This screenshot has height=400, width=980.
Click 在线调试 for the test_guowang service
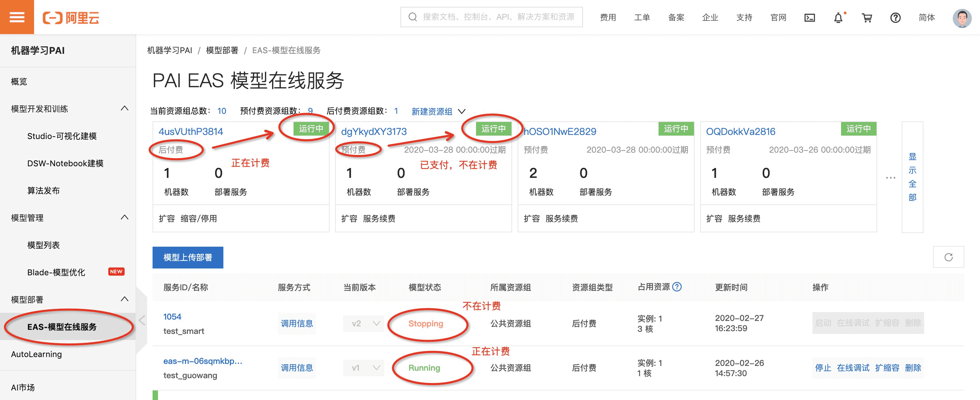[853, 368]
